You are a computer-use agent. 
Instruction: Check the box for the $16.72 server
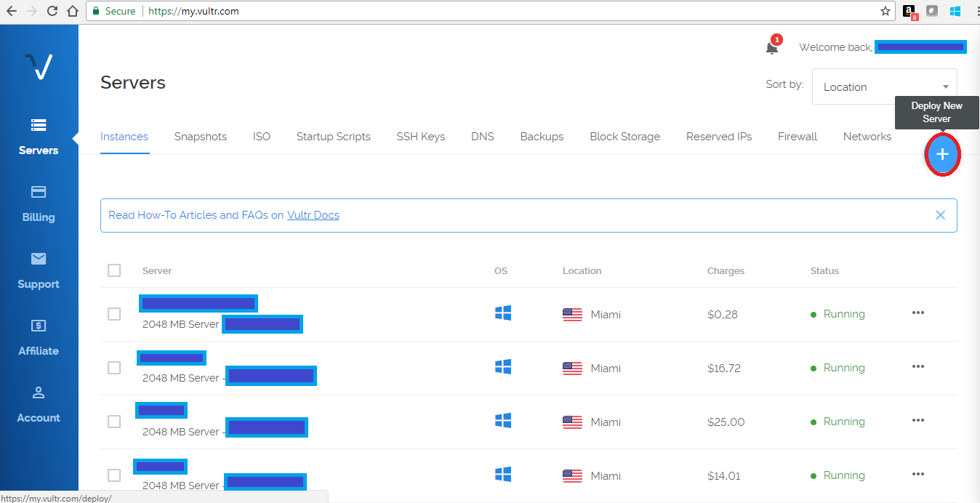tap(114, 368)
